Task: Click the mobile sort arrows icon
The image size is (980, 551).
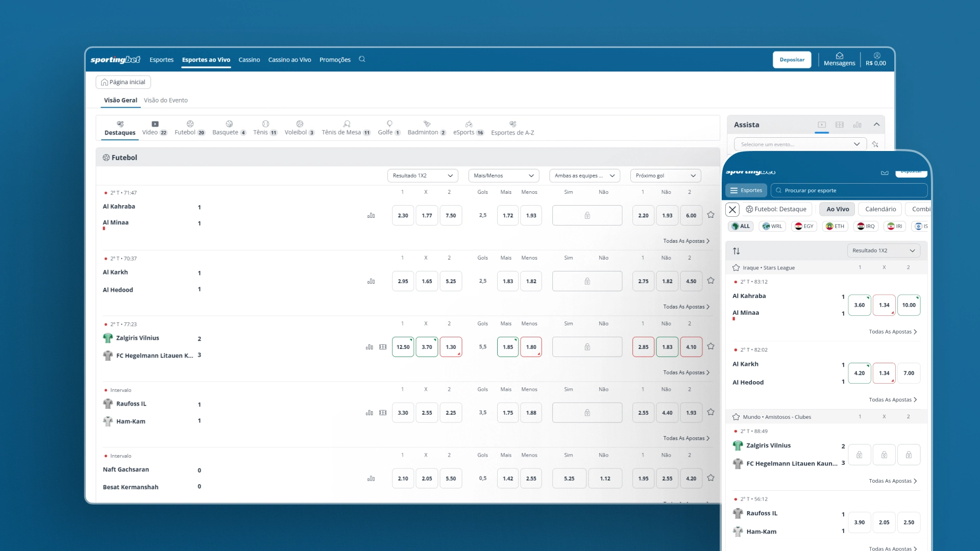Action: pos(736,251)
